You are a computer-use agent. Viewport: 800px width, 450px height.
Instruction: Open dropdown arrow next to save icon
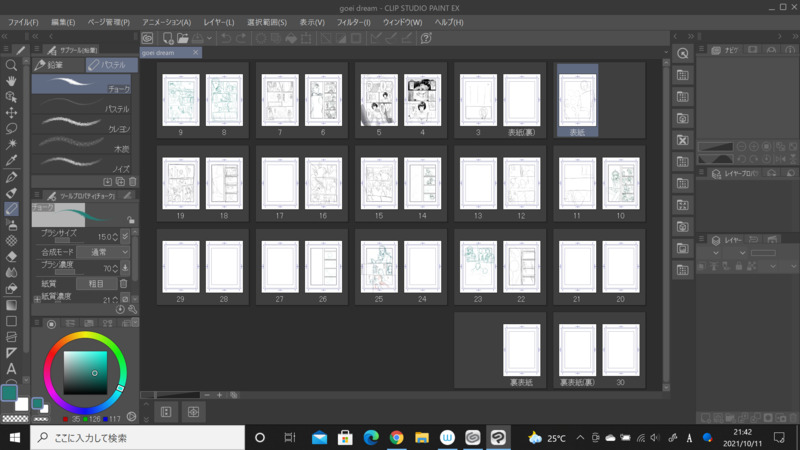coord(209,38)
